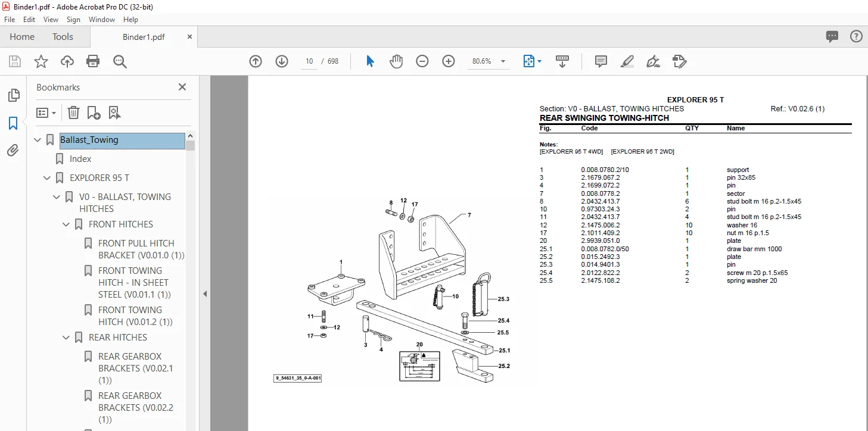The width and height of the screenshot is (868, 431).
Task: Activate the selection arrow tool
Action: click(x=370, y=61)
